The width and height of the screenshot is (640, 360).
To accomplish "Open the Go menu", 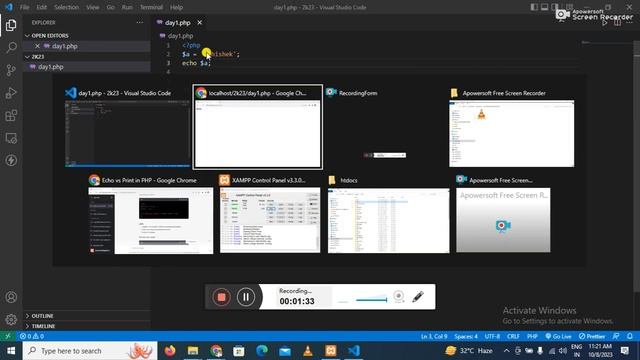I will coord(110,7).
